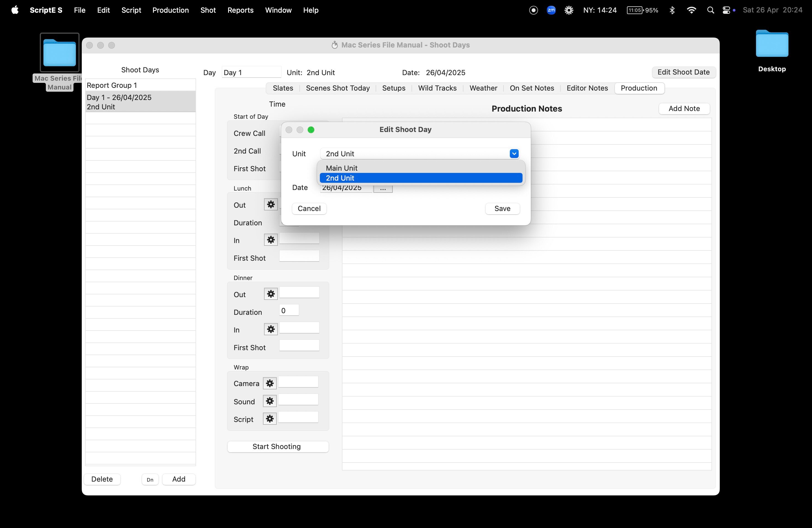
Task: Click the gear icon beside Dinner In
Action: (271, 329)
